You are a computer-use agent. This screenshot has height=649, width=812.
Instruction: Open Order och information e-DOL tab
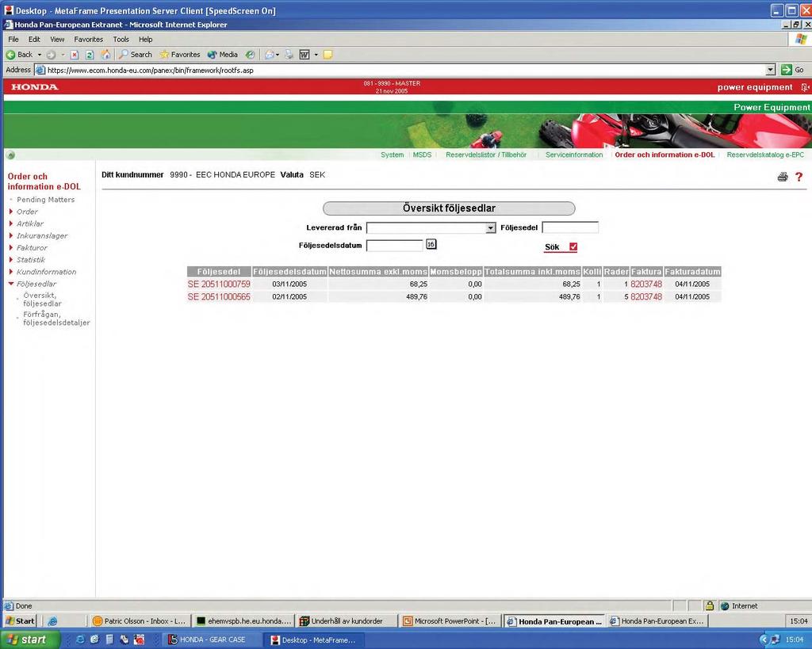click(665, 155)
